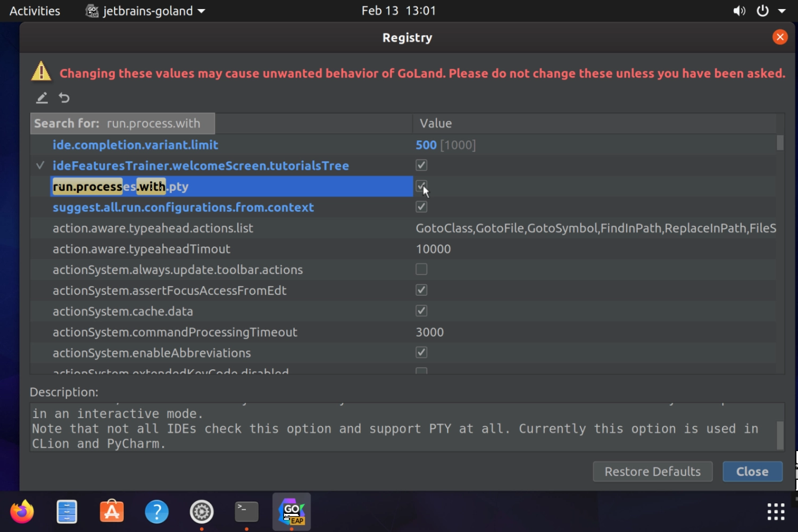Screen dimensions: 798x532
Task: Click the registry table vertical scrollbar
Action: [x=780, y=143]
